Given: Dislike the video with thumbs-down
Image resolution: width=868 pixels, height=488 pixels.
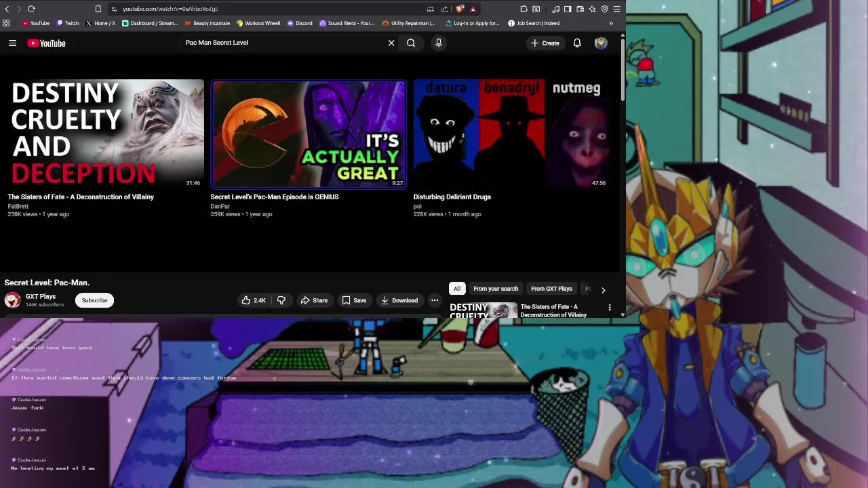Looking at the screenshot, I should 281,300.
